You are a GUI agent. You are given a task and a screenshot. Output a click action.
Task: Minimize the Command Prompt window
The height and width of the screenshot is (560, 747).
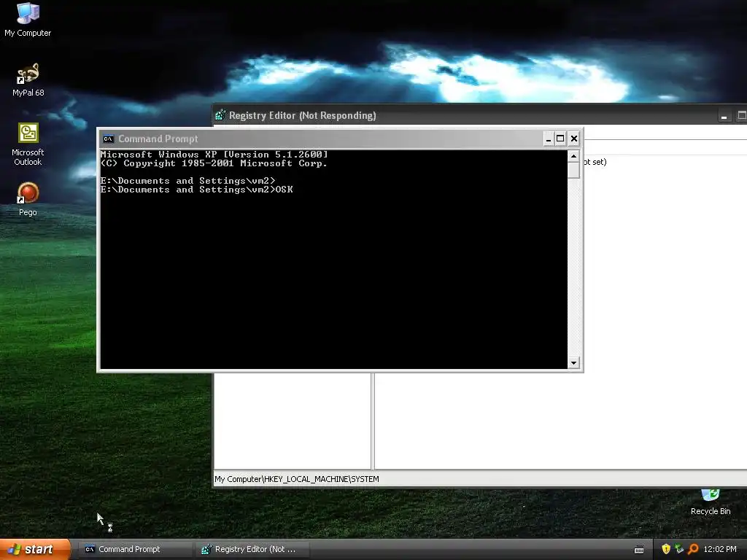[549, 139]
